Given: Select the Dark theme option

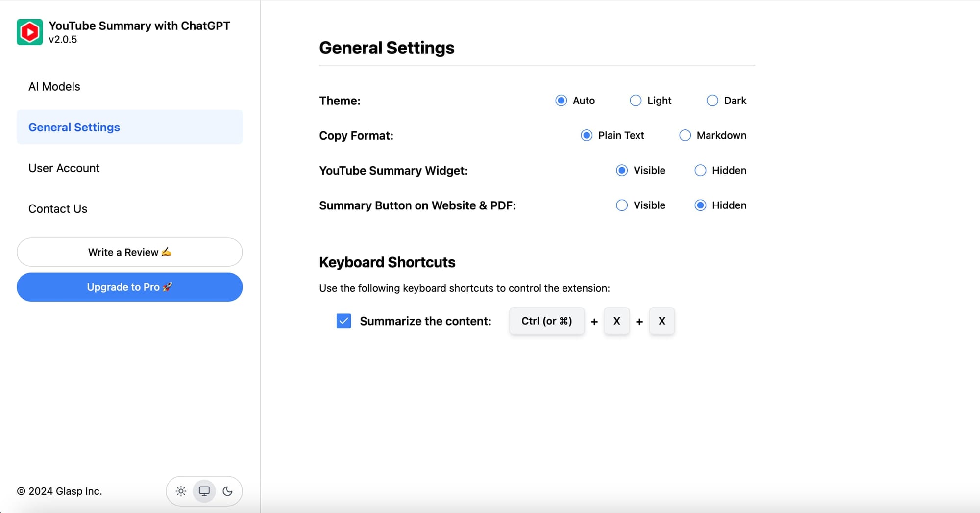Looking at the screenshot, I should pos(712,101).
